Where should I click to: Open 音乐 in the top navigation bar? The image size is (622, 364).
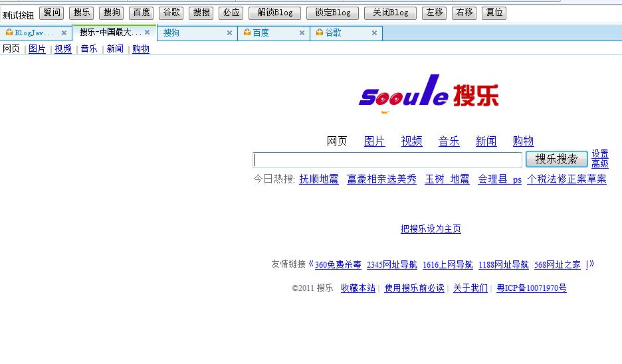click(x=89, y=48)
